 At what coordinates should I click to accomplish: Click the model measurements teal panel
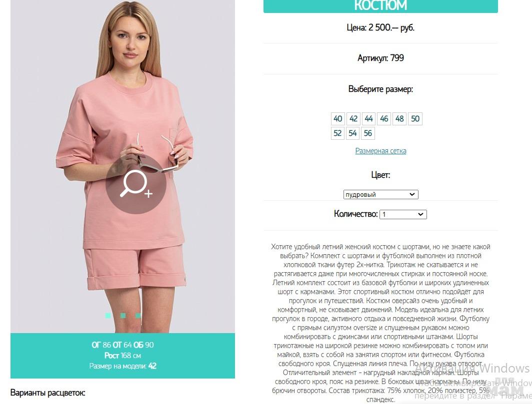click(123, 356)
